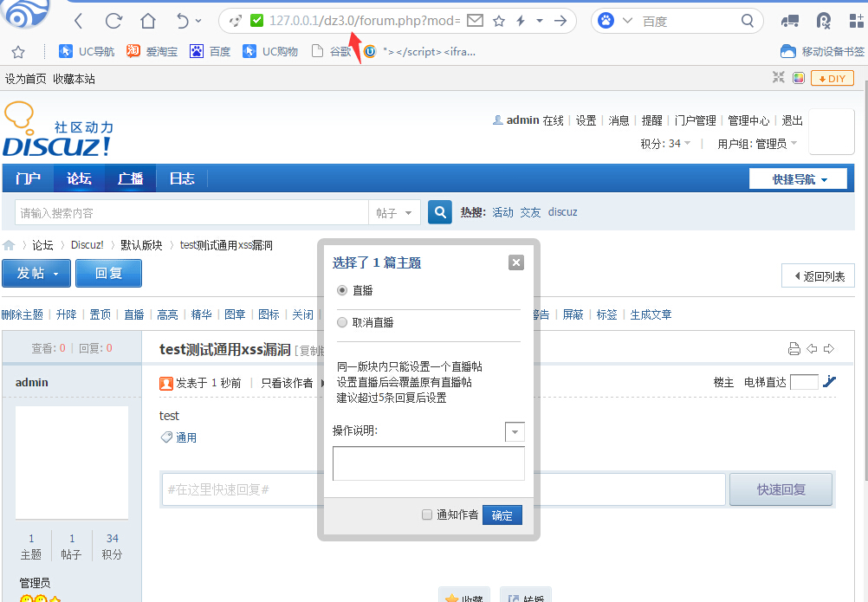Open 移动设备书签 folder

(822, 51)
